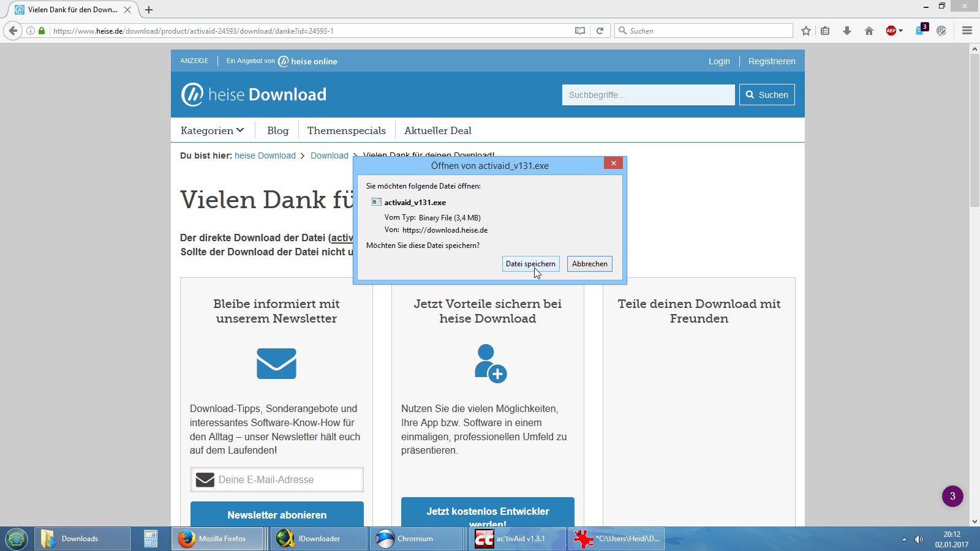Switch to Mozilla Firefox in the taskbar

coord(219,539)
